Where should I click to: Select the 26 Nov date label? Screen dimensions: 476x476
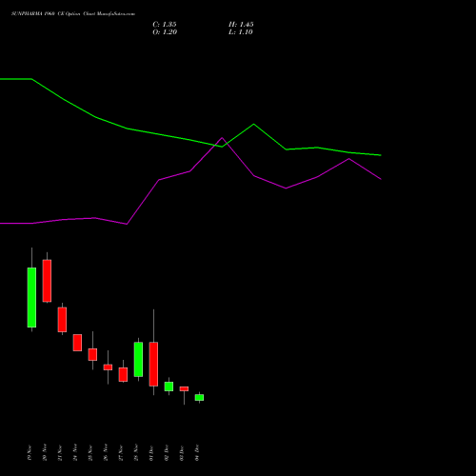[x=106, y=453]
